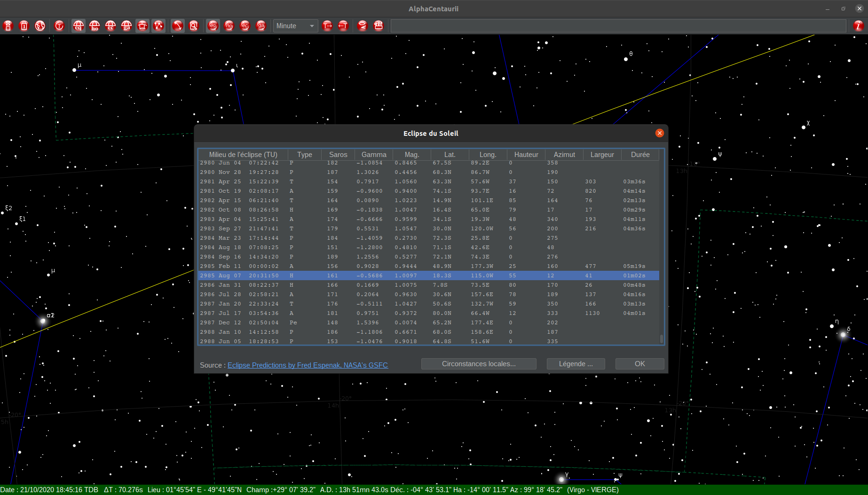This screenshot has height=495, width=868.
Task: Select the '2983 Apr 04' eclipse row
Action: [429, 219]
